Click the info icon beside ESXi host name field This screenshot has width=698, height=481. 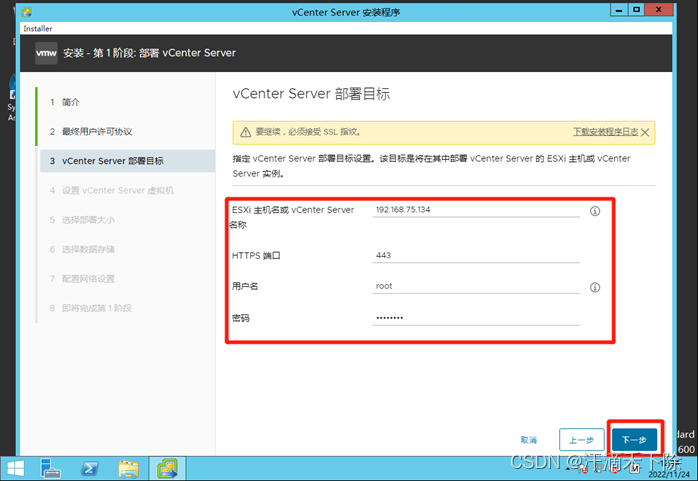pyautogui.click(x=595, y=211)
